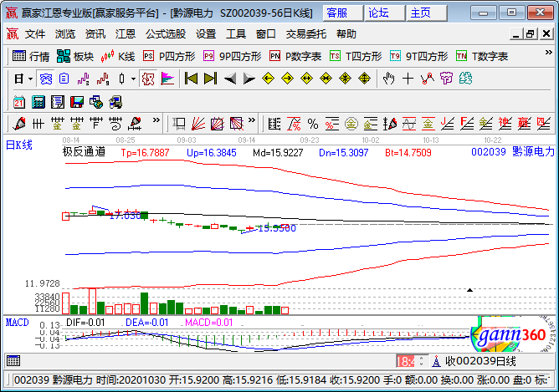Click the Gann fan angle lines icon
This screenshot has height=392, width=559.
click(198, 124)
